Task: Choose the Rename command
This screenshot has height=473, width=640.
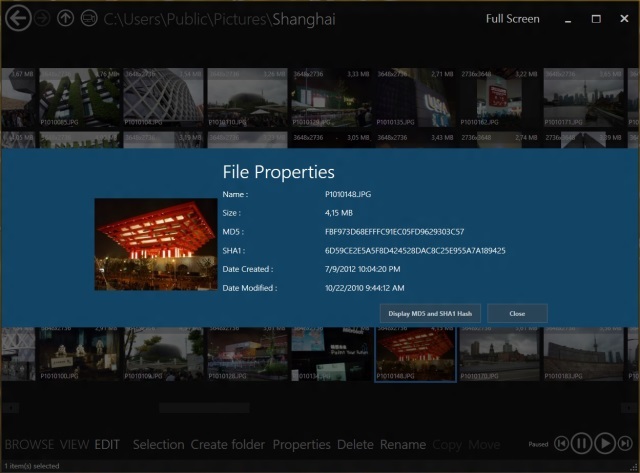Action: [403, 444]
